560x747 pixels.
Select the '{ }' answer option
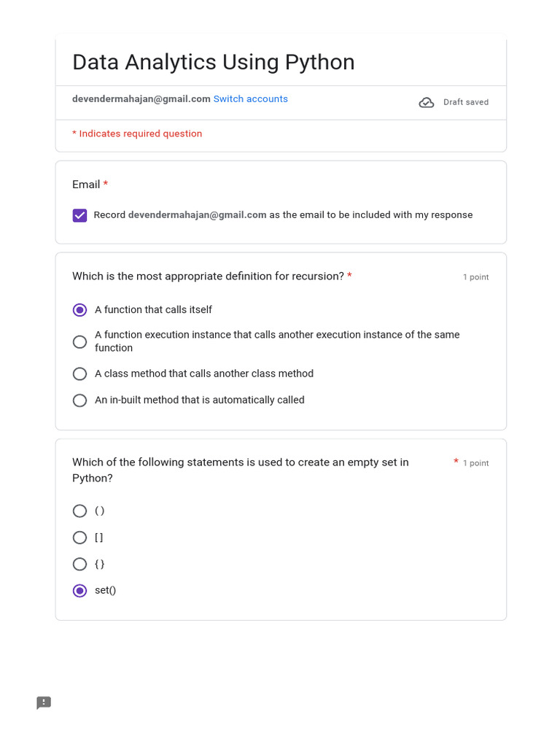click(80, 564)
